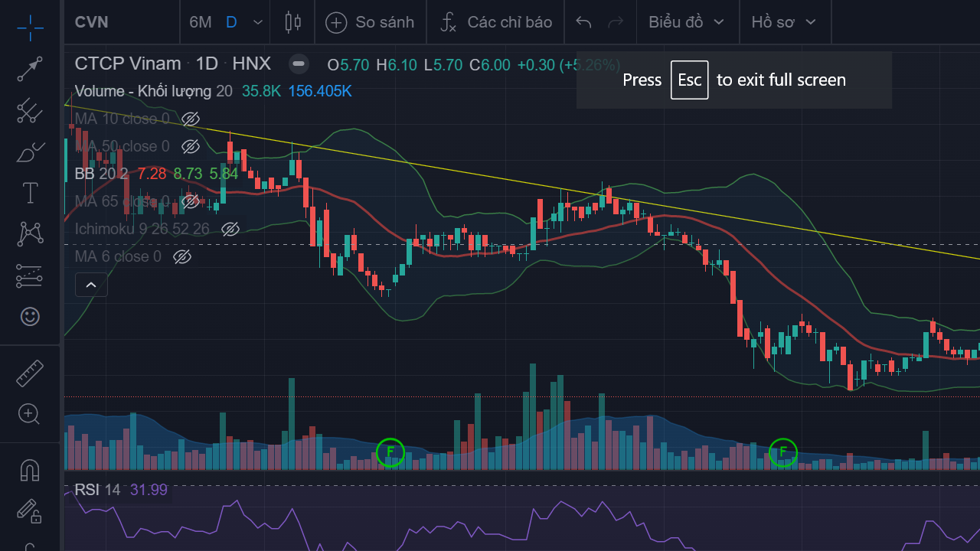Select the text annotation tool
This screenshot has height=551, width=980.
tap(30, 193)
